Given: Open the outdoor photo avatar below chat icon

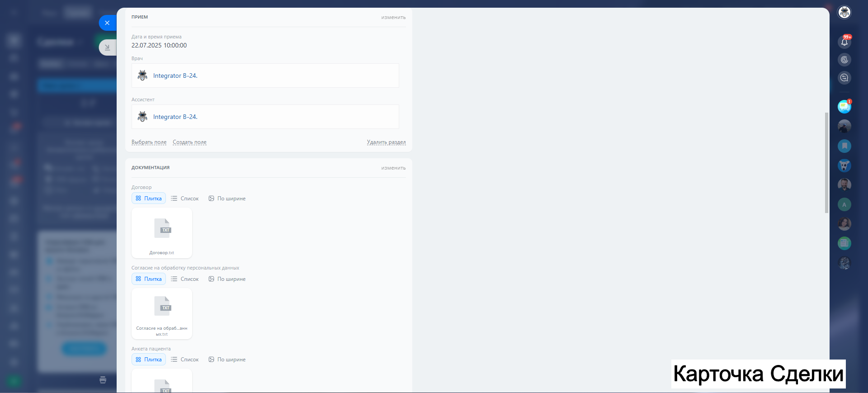Looking at the screenshot, I should click(844, 126).
